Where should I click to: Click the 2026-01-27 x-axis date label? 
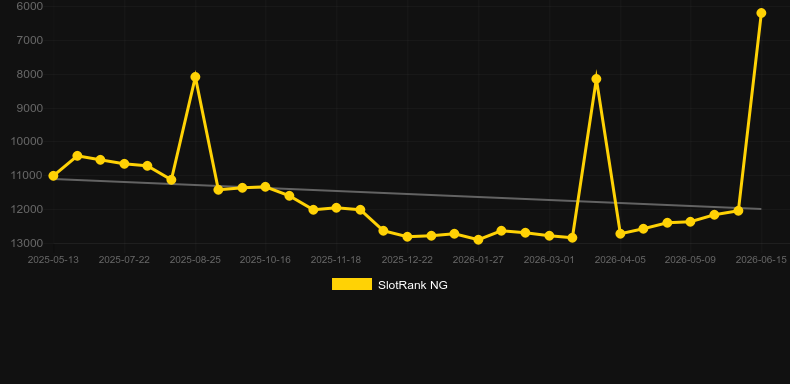(x=478, y=260)
